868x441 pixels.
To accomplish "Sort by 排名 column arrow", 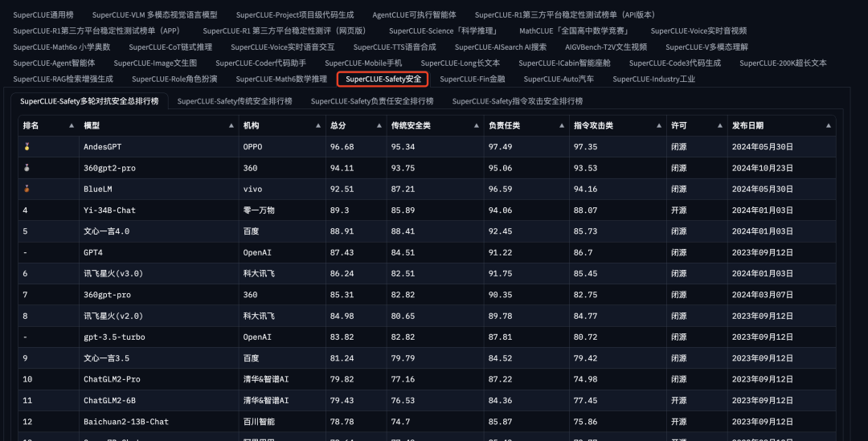I will pyautogui.click(x=72, y=125).
